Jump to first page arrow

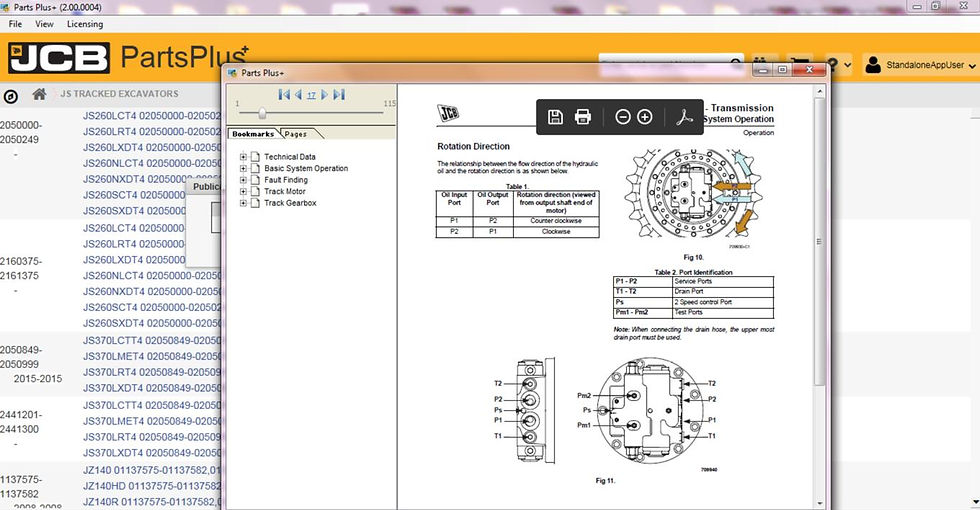pyautogui.click(x=284, y=94)
